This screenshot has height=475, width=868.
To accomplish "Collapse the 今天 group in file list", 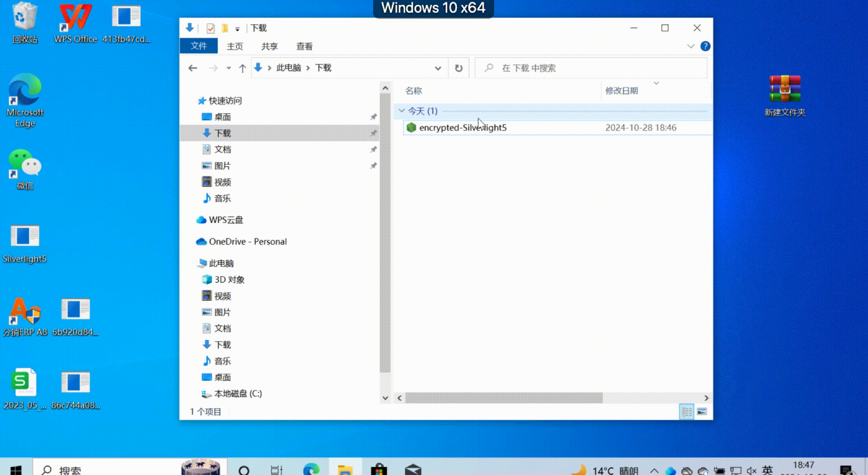I will 401,111.
